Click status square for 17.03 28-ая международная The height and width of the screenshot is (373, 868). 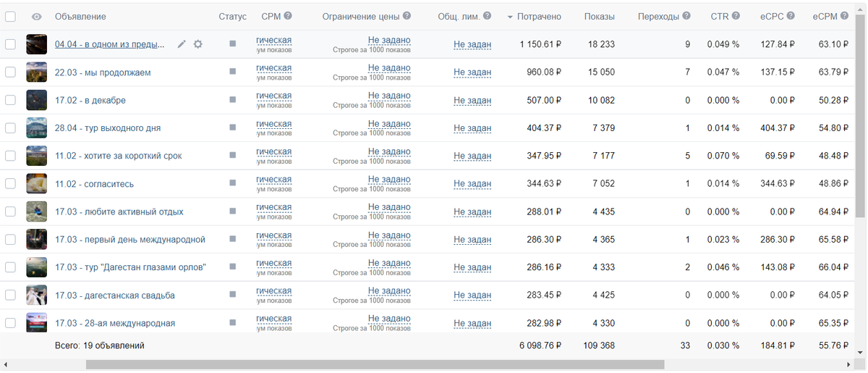232,323
